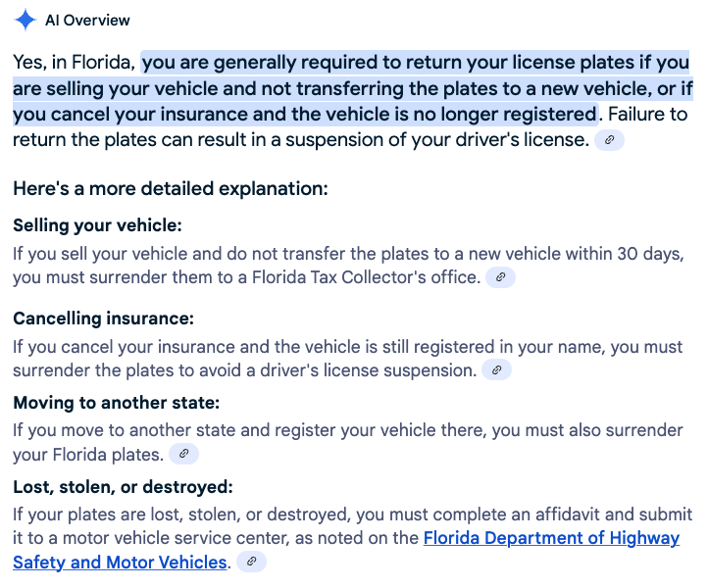Click the 'AI Overview' title label
The image size is (708, 588).
pos(87,21)
